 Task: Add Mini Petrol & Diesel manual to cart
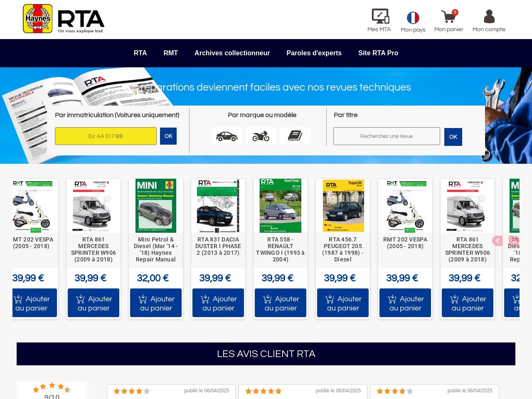point(156,303)
